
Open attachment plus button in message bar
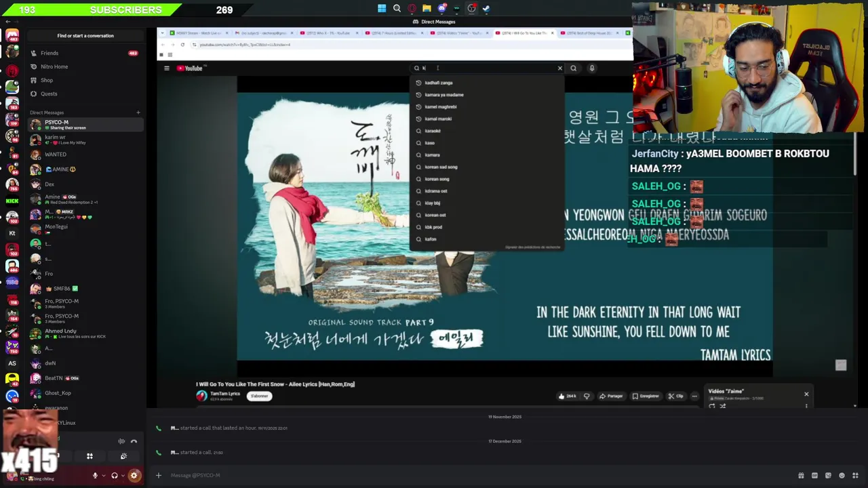[159, 475]
